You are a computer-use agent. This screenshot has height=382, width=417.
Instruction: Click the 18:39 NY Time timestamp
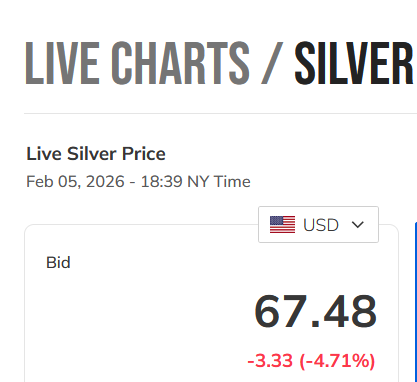coord(195,182)
